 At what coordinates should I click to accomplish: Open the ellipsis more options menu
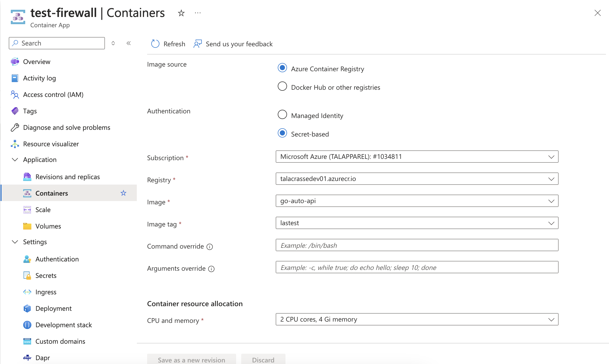(x=198, y=13)
